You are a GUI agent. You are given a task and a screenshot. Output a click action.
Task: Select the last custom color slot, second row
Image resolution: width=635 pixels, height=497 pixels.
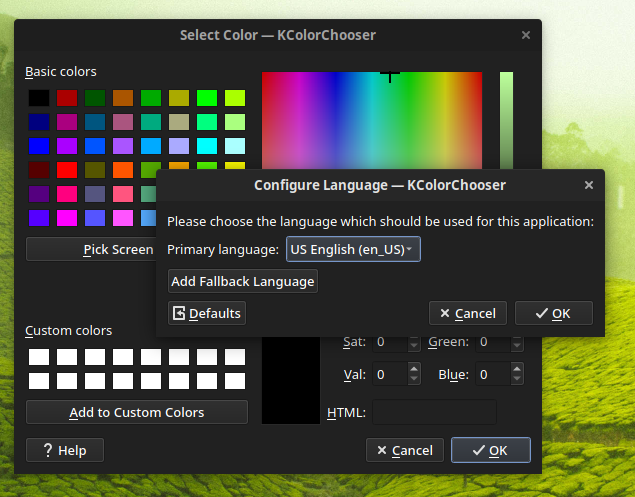(x=235, y=381)
